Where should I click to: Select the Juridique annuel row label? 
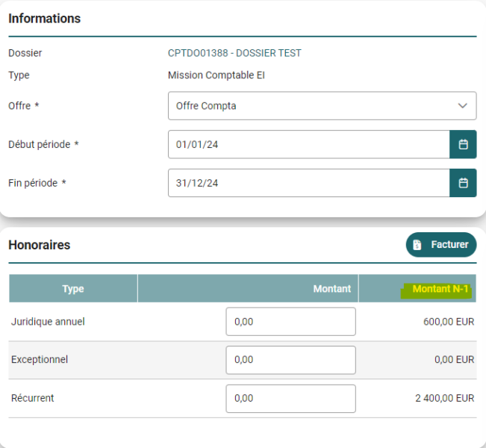tap(48, 322)
